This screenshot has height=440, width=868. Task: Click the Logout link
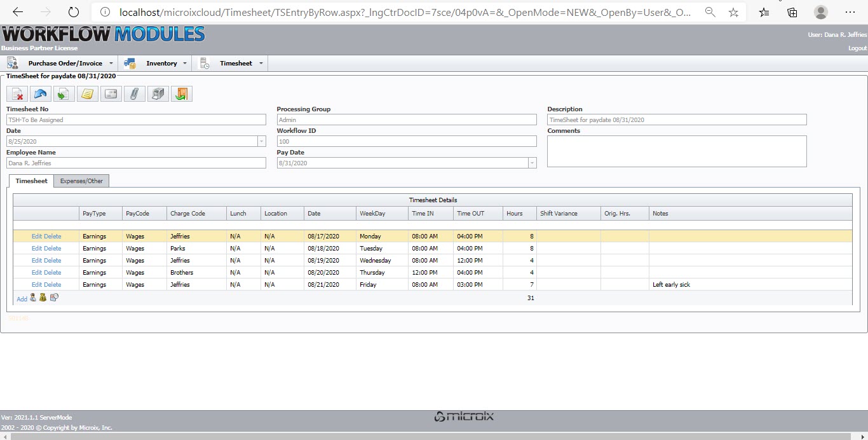pyautogui.click(x=857, y=48)
